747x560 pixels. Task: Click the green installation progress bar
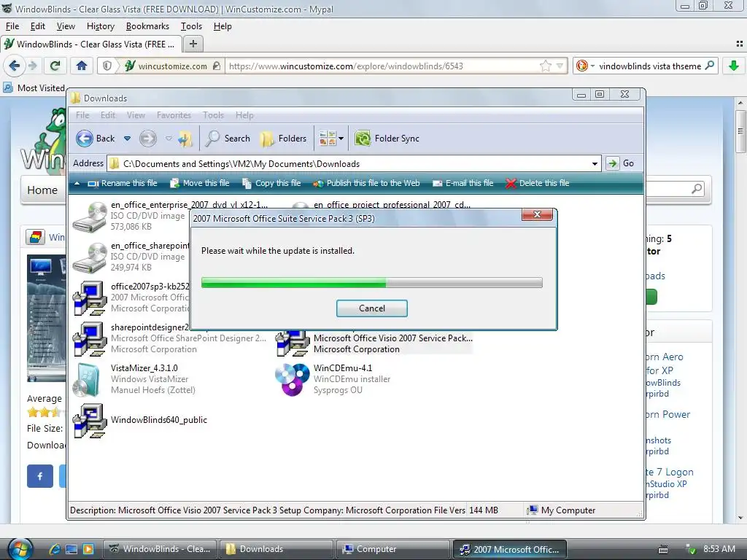click(x=371, y=282)
